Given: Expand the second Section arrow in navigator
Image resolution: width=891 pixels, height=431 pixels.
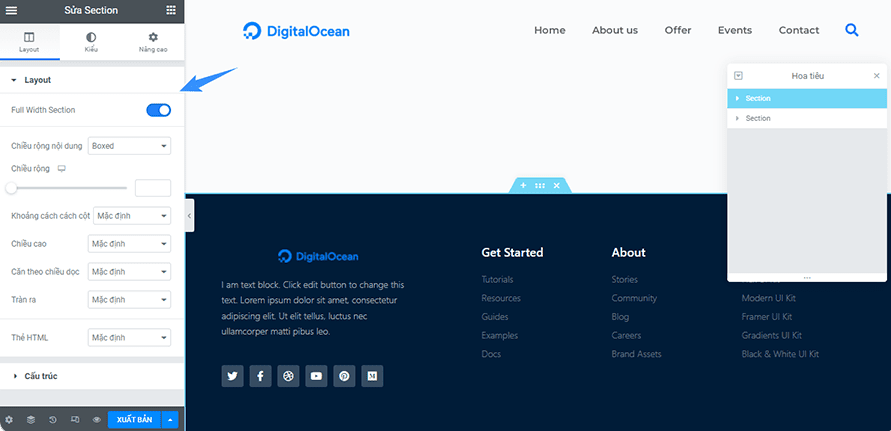Looking at the screenshot, I should (738, 118).
